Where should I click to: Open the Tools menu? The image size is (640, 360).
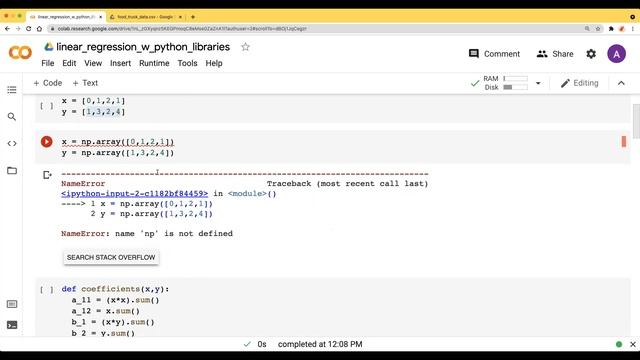point(187,63)
